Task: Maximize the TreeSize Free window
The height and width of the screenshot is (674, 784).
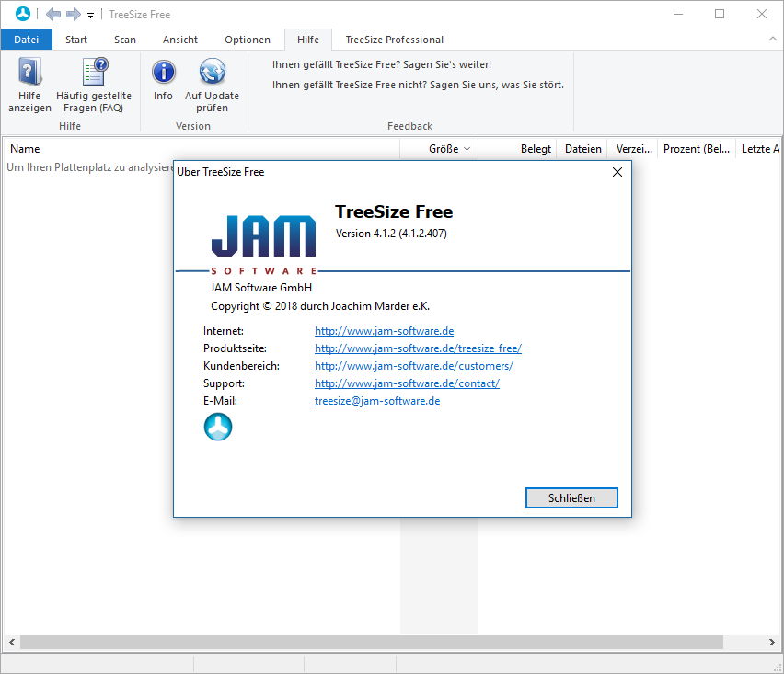Action: (x=720, y=14)
